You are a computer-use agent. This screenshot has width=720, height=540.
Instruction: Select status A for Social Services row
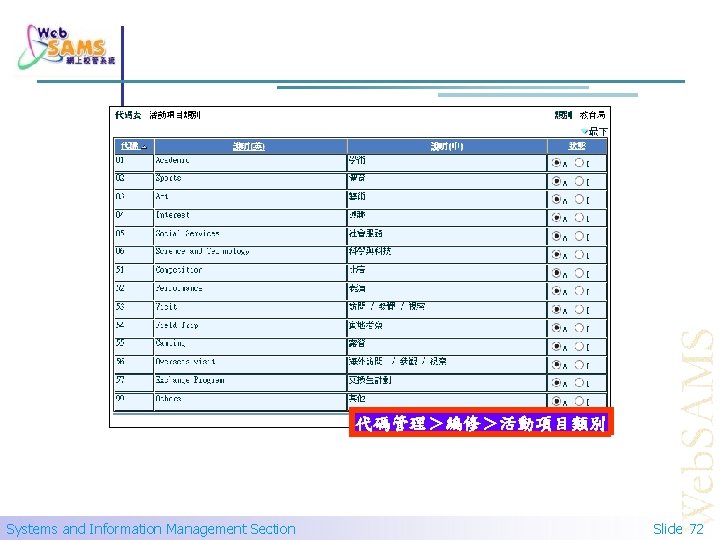click(x=556, y=236)
